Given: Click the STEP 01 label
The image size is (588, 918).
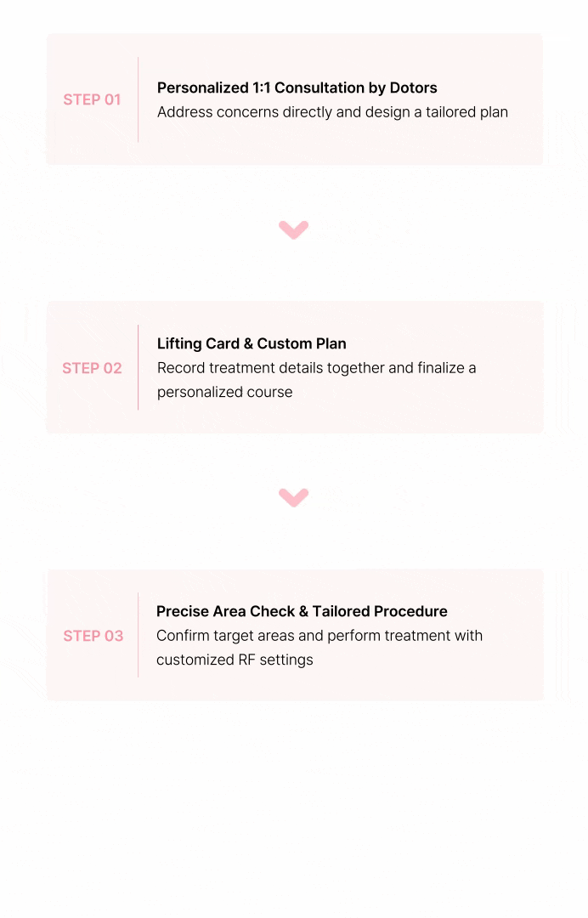Looking at the screenshot, I should pyautogui.click(x=92, y=99).
